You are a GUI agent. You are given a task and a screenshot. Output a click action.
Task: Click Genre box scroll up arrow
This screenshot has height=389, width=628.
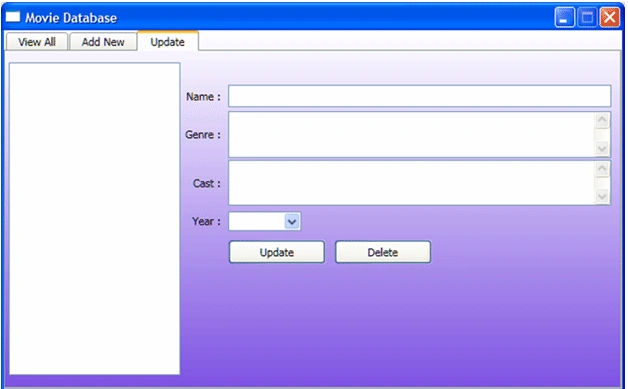602,120
